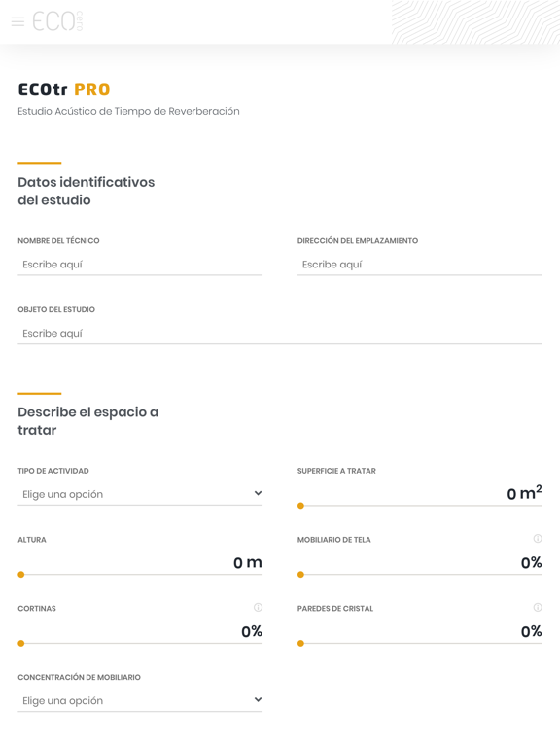Show info icon for Cortinas
This screenshot has width=560, height=747.
[258, 607]
